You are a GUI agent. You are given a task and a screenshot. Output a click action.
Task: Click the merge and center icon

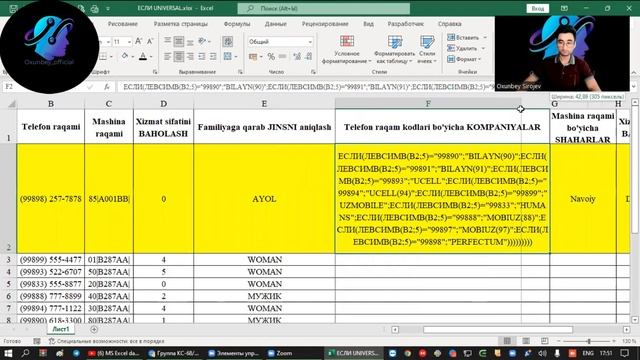(x=227, y=56)
